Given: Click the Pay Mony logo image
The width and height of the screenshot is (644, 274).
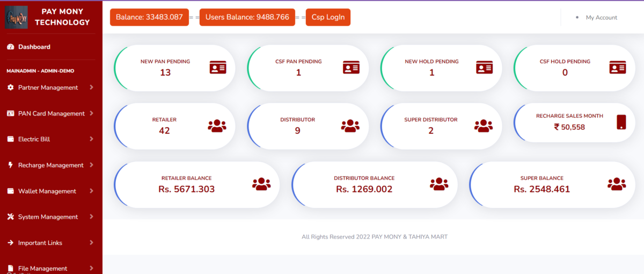Looking at the screenshot, I should (16, 17).
